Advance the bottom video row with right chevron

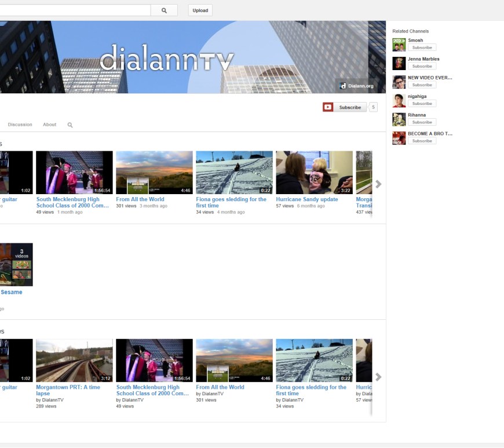(x=378, y=377)
